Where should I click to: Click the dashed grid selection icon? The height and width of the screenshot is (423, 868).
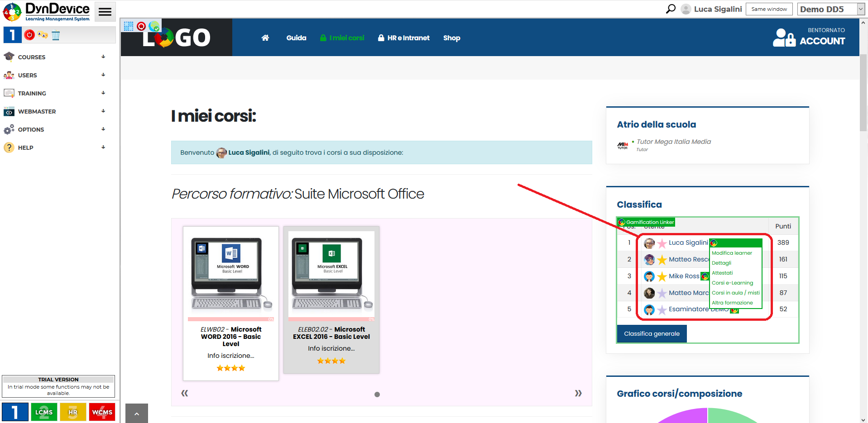[129, 26]
